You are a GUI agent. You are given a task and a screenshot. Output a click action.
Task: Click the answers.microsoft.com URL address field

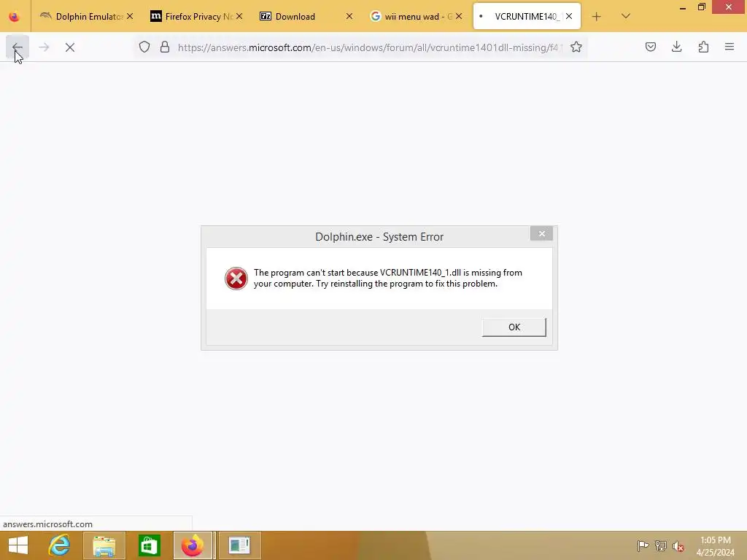point(369,47)
